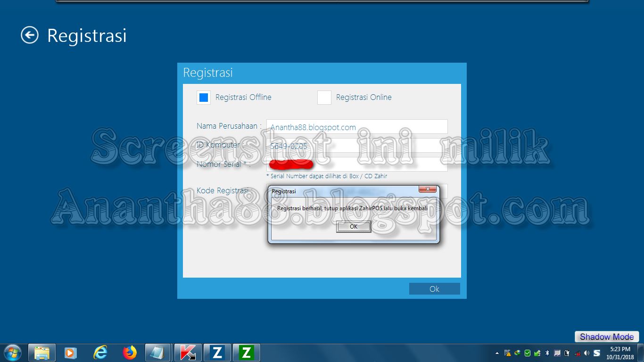
Task: Select the Registrasi Offline option
Action: click(204, 98)
